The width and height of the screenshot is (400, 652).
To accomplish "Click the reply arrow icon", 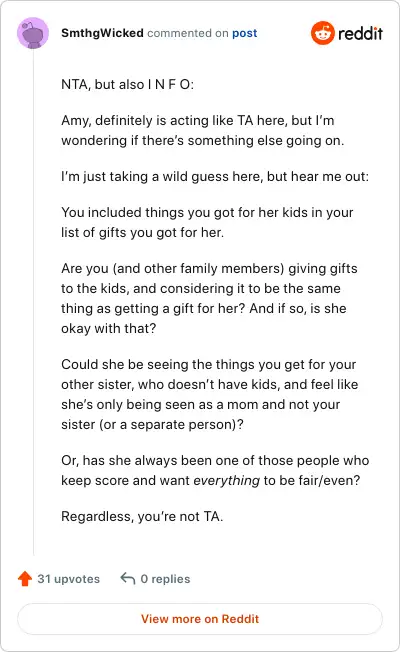I will (x=128, y=578).
